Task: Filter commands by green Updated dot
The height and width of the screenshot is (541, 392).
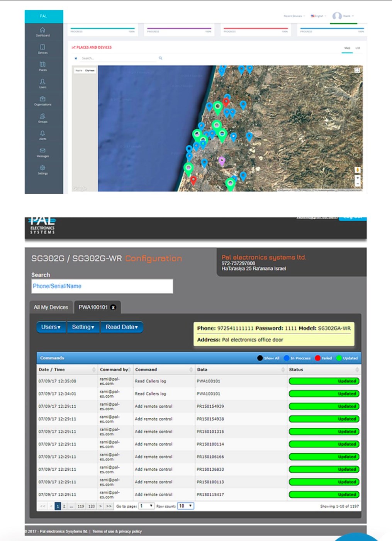Action: pyautogui.click(x=339, y=358)
